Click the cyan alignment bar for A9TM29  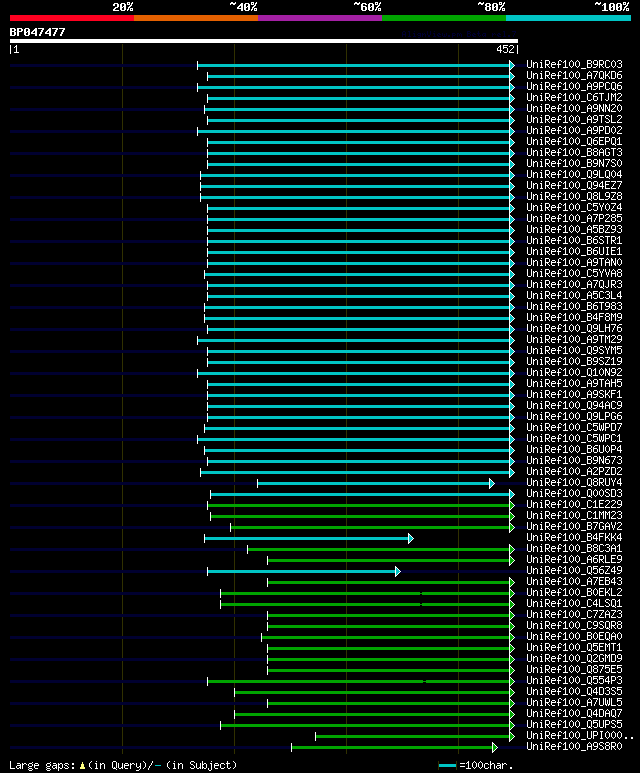[x=354, y=340]
